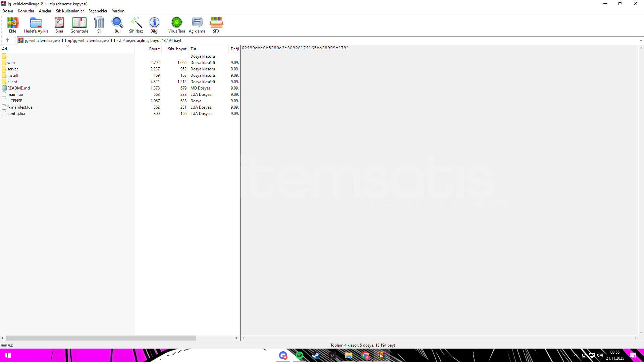Open Spotify from the taskbar
Image resolution: width=644 pixels, height=362 pixels.
click(x=300, y=355)
